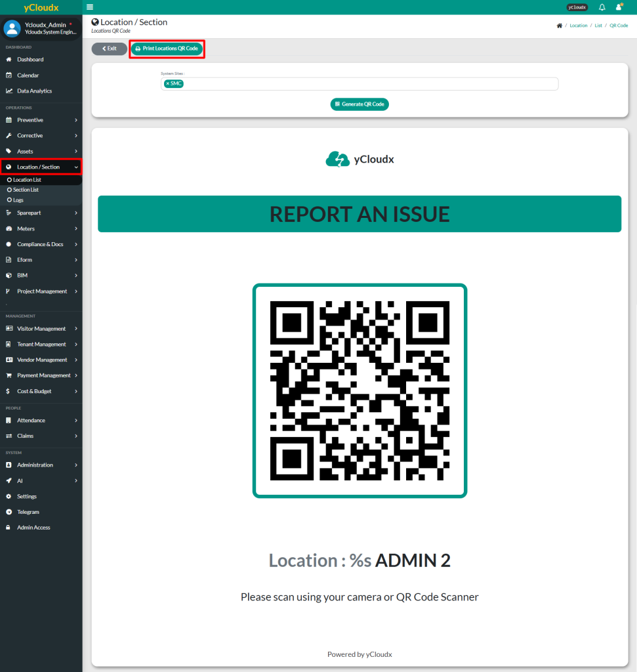Click the Meters gauge icon
Screen dimensions: 637x672
click(x=9, y=228)
